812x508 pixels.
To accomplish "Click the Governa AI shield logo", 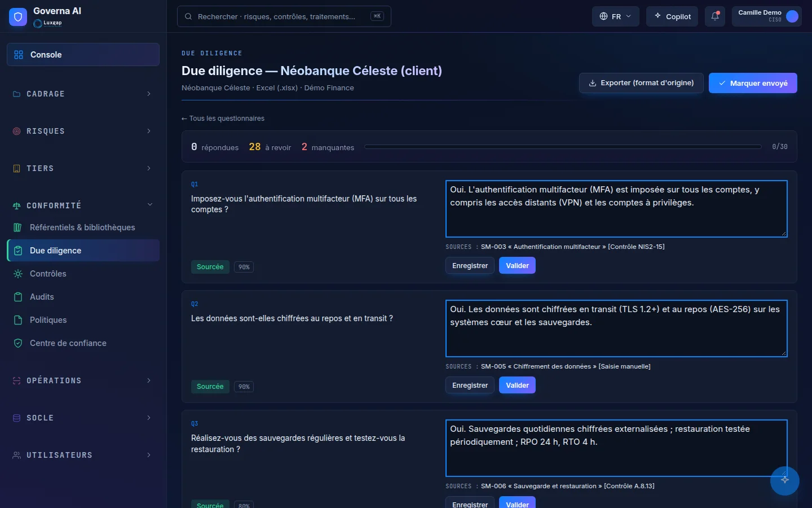I will click(x=18, y=17).
